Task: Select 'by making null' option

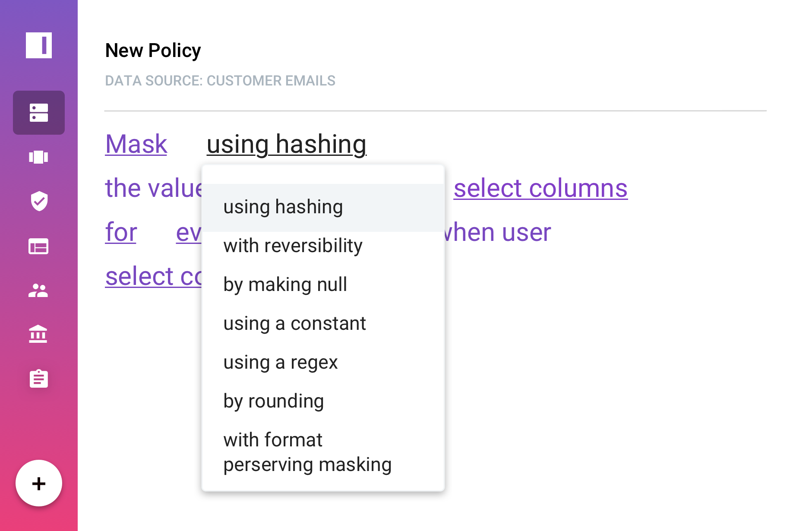Action: point(285,285)
